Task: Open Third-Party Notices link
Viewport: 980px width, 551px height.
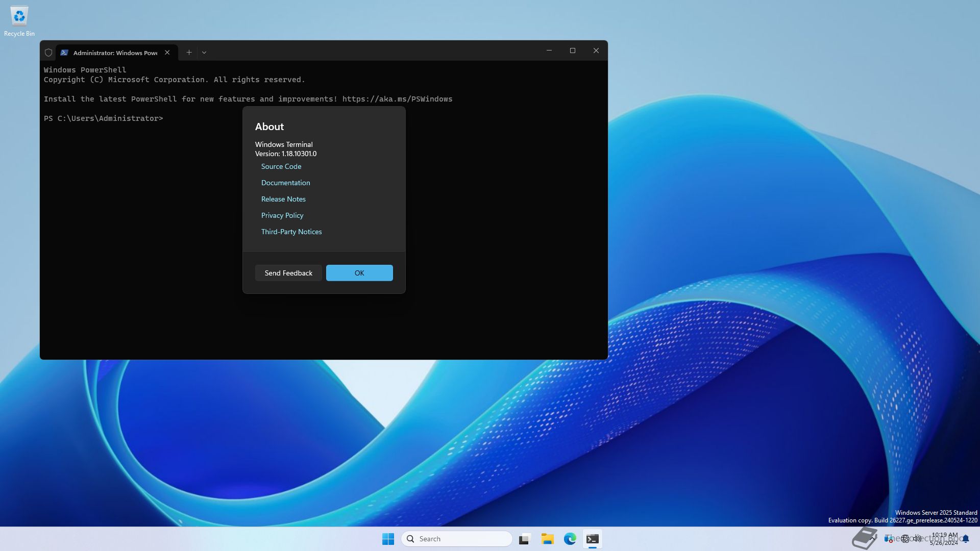Action: [291, 232]
